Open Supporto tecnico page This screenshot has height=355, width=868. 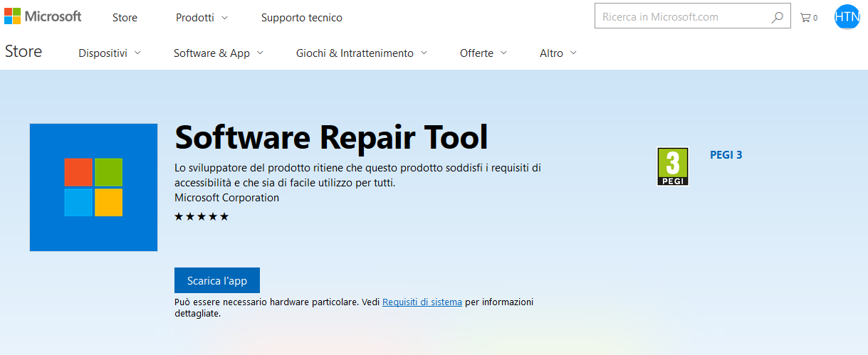point(302,17)
